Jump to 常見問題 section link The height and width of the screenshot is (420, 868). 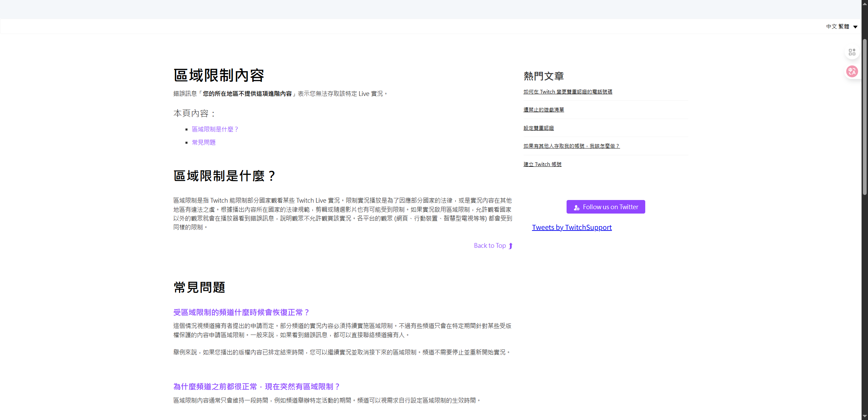204,142
